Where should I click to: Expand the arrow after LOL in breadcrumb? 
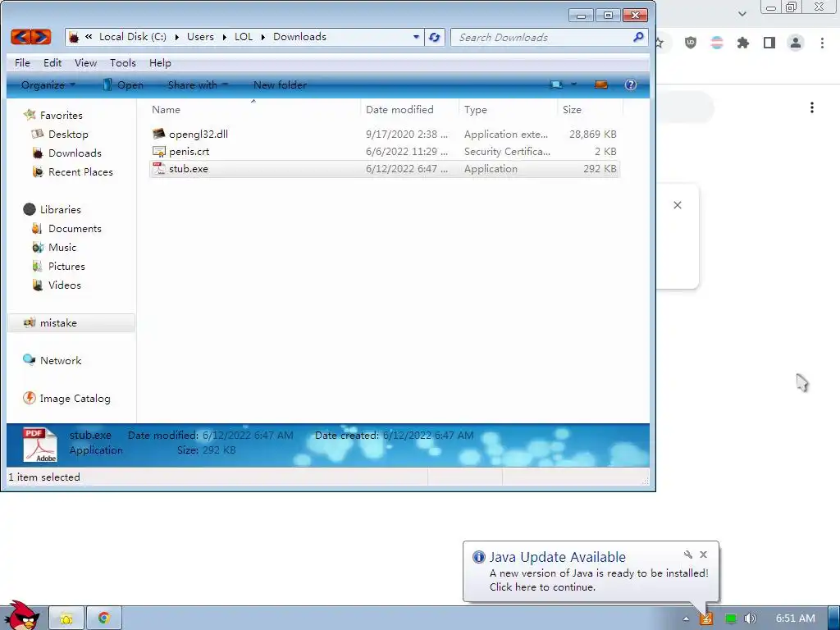click(x=263, y=37)
